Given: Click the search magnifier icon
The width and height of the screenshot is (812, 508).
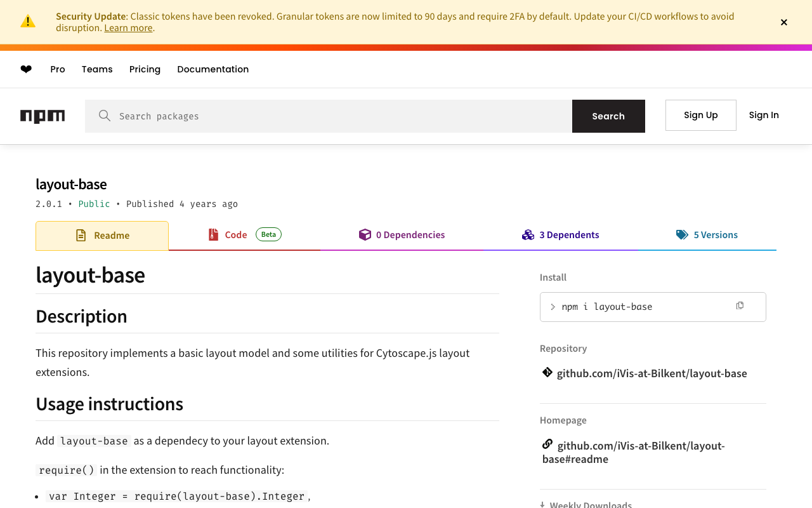Looking at the screenshot, I should pyautogui.click(x=105, y=116).
